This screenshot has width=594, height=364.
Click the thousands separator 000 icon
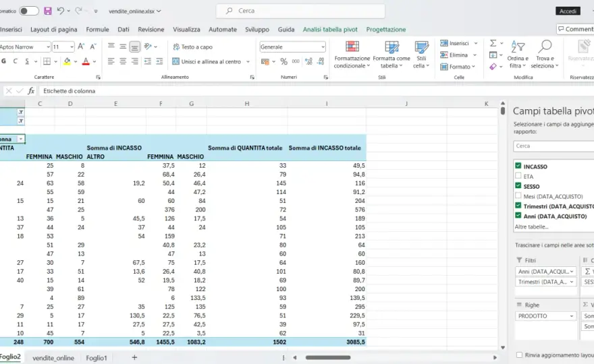click(x=296, y=61)
